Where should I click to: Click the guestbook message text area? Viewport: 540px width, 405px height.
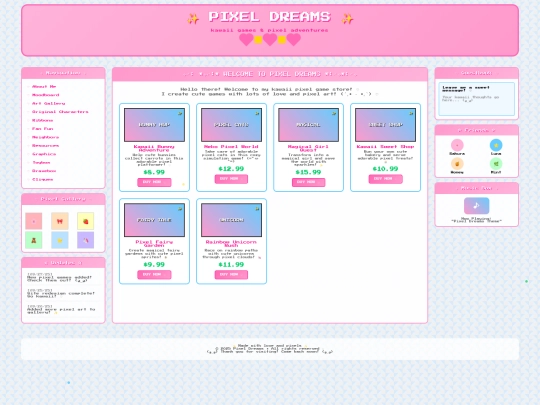[476, 99]
